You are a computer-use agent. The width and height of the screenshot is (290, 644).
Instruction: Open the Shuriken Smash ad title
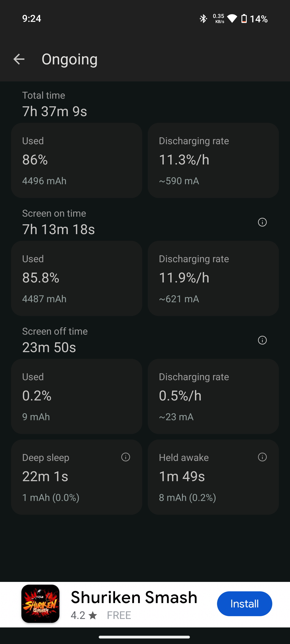[x=134, y=598]
